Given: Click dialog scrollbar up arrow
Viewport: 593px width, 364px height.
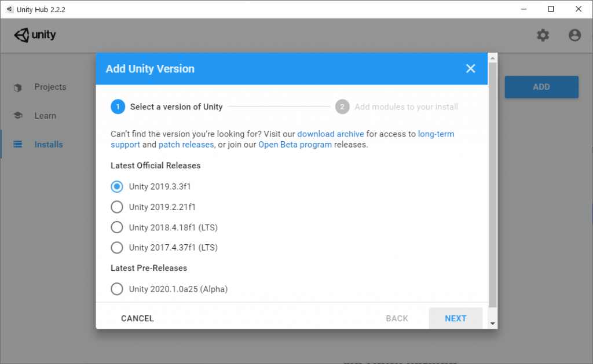Looking at the screenshot, I should (x=492, y=58).
